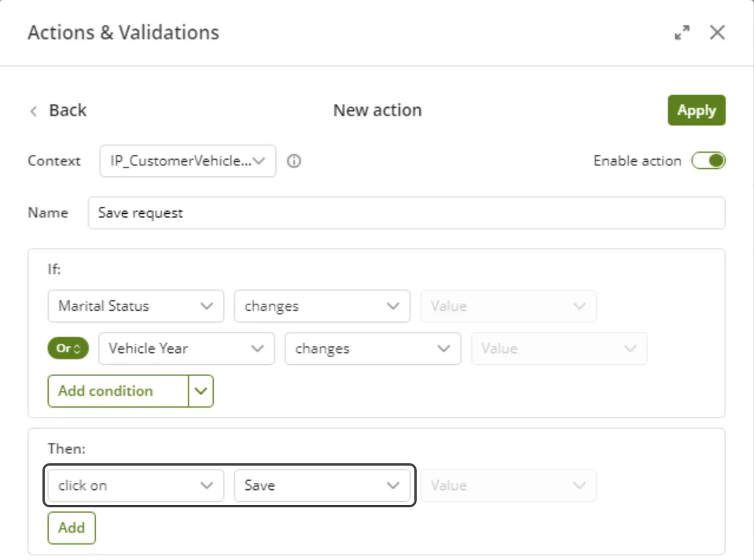Expand the Actions & Validations dialog

[682, 33]
